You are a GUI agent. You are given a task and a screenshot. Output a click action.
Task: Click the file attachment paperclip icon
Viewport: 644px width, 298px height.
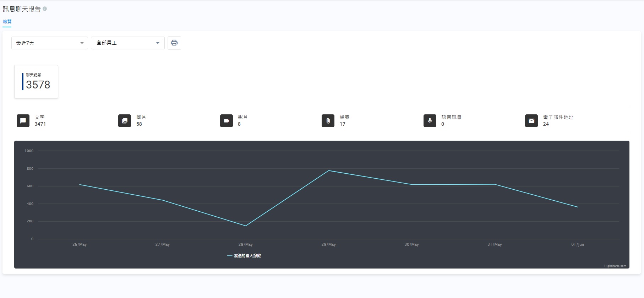click(x=328, y=121)
